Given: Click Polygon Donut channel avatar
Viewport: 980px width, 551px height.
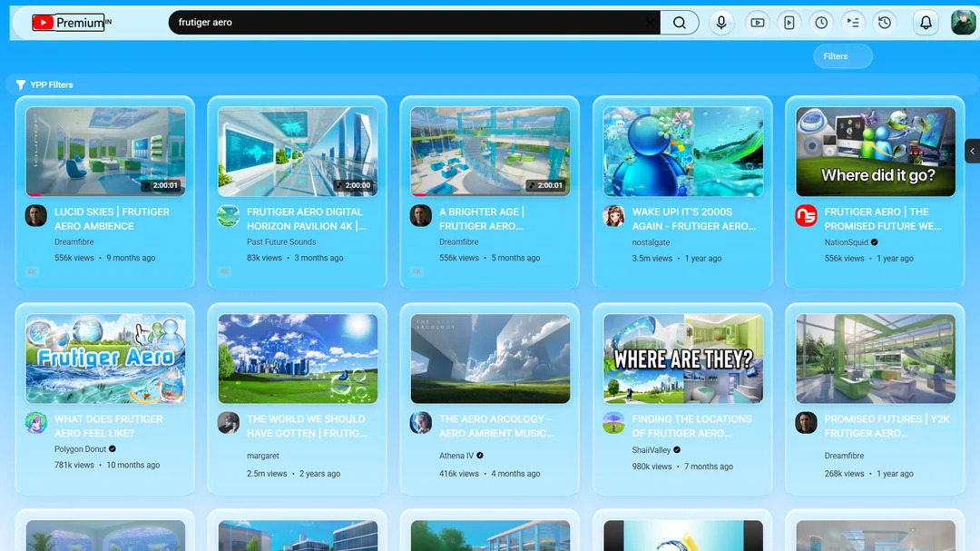Looking at the screenshot, I should [36, 423].
